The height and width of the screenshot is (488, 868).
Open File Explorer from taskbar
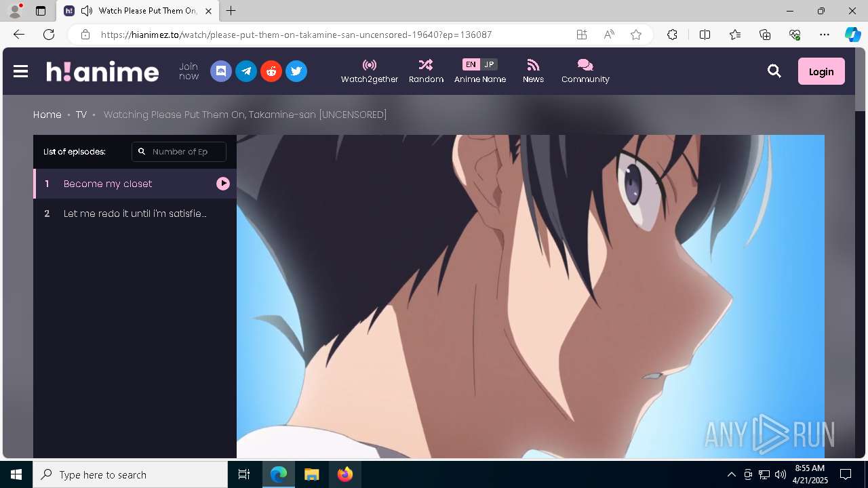pyautogui.click(x=312, y=474)
